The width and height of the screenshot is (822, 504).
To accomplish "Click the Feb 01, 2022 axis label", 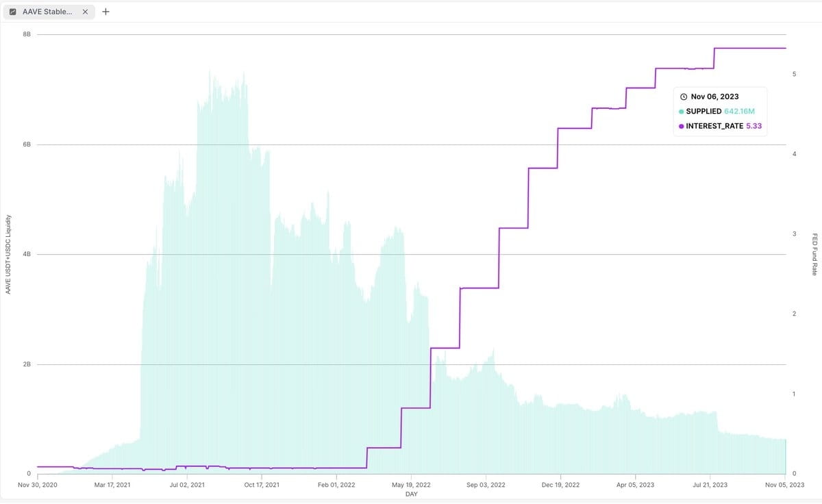I will (336, 485).
